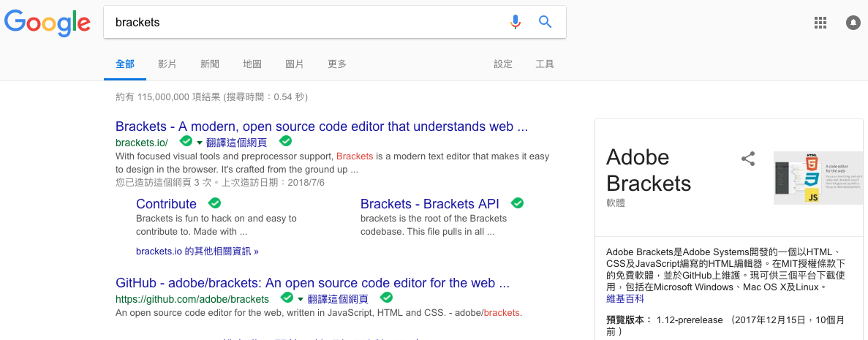Expand dropdown arrow beside GitHub result URL
The height and width of the screenshot is (340, 868).
(301, 300)
